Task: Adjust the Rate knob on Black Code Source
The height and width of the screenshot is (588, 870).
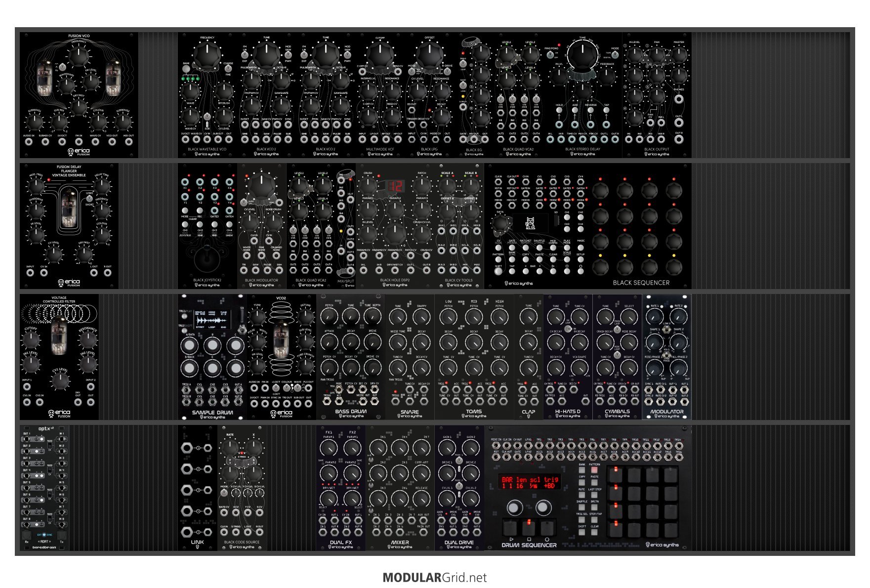Action: point(230,447)
